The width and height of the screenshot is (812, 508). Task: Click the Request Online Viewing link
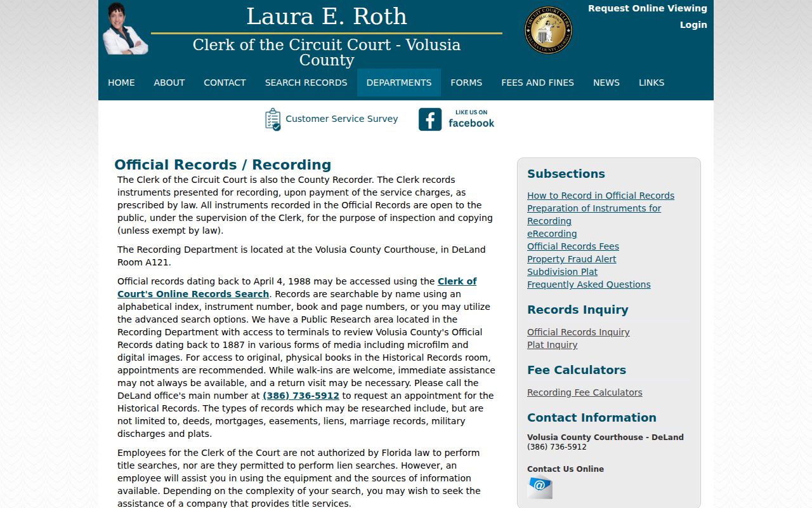[x=648, y=8]
